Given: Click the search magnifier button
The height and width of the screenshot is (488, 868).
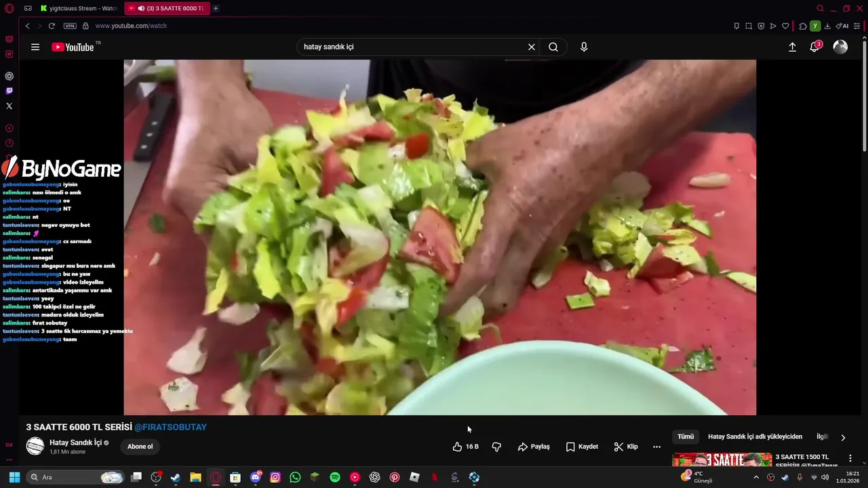Looking at the screenshot, I should click(553, 47).
